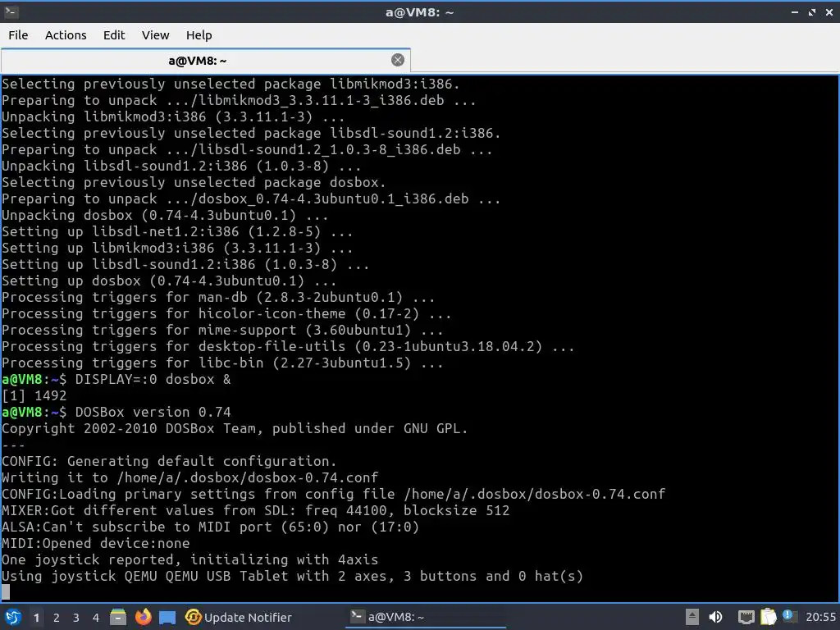Image resolution: width=840 pixels, height=630 pixels.
Task: Click 'CONFIG: Generating default configuration.' line
Action: tap(169, 461)
